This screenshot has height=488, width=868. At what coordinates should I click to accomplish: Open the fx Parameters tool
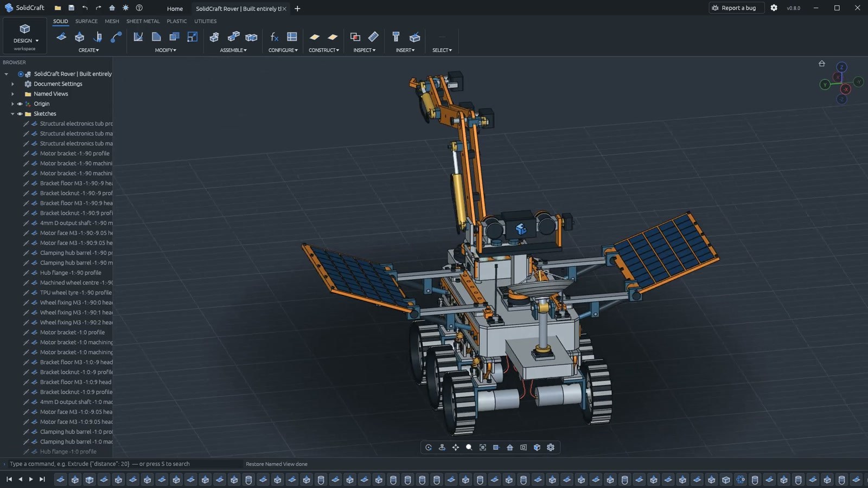tap(275, 37)
